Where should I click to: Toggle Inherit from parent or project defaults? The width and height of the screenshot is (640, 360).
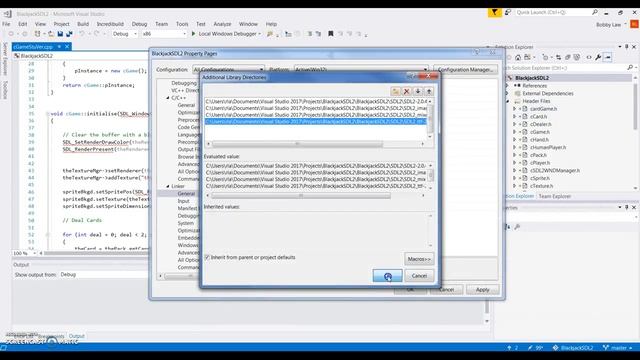tap(207, 258)
